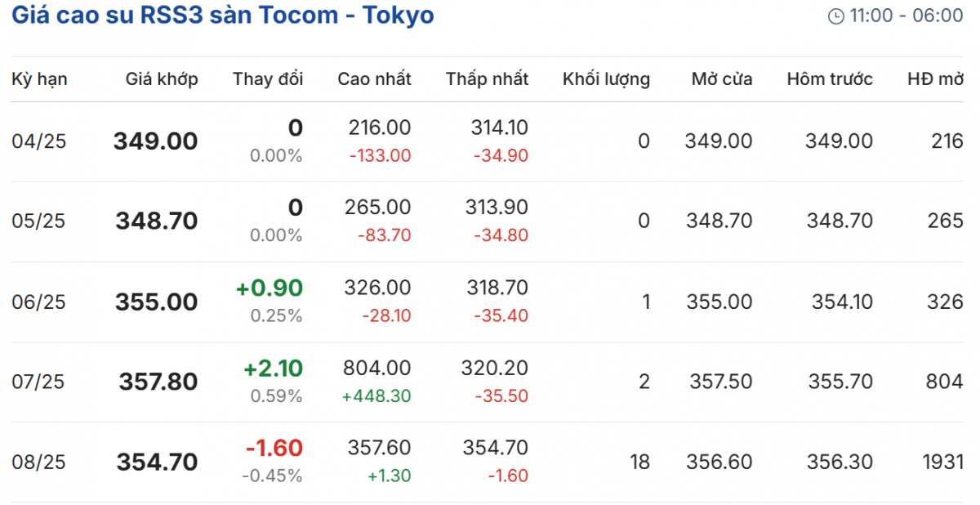
Task: Click the RSS3 Tocom Tokyo title
Action: 223,15
